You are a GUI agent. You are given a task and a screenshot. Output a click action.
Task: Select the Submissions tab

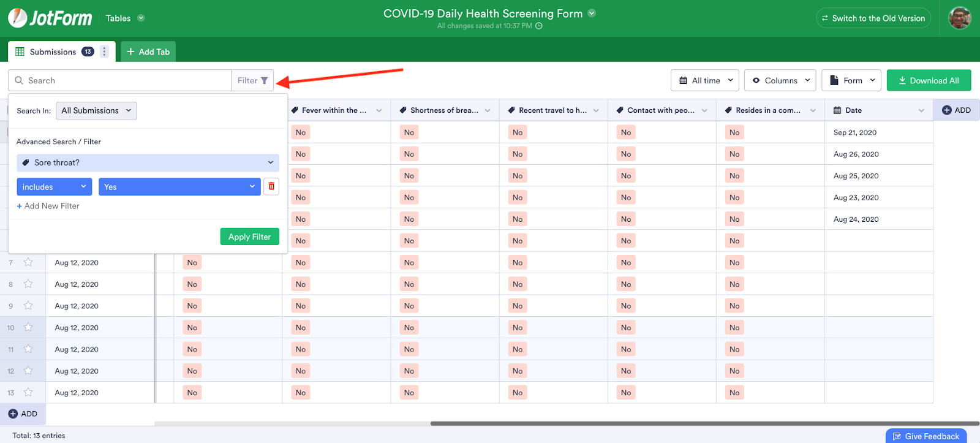(53, 52)
